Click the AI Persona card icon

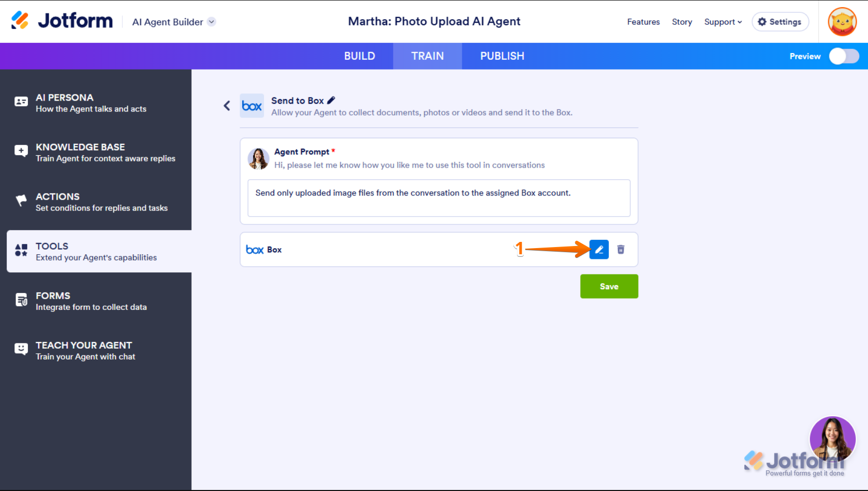pyautogui.click(x=21, y=102)
